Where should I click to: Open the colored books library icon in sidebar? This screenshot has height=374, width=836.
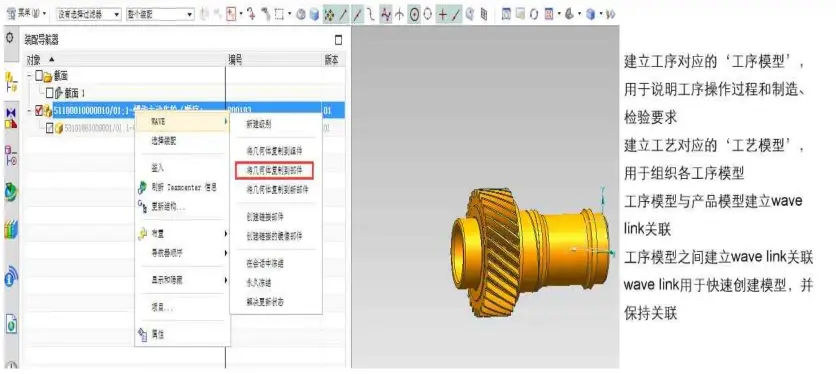[11, 229]
